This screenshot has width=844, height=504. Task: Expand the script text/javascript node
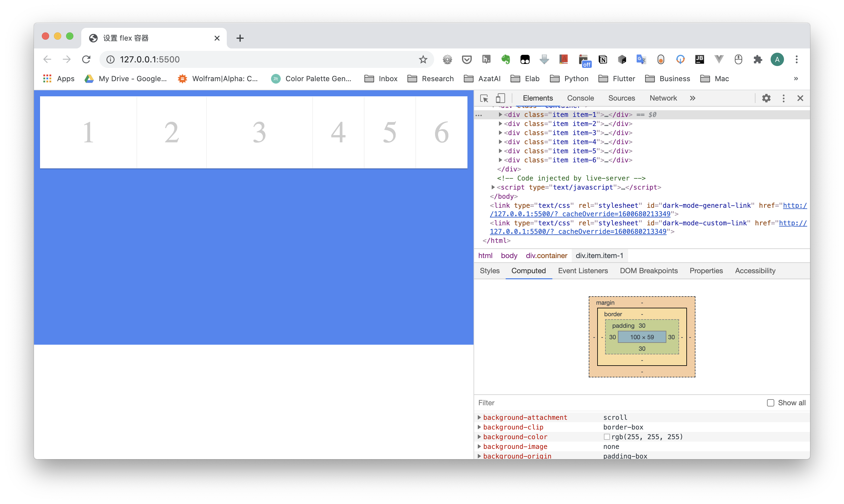click(493, 187)
